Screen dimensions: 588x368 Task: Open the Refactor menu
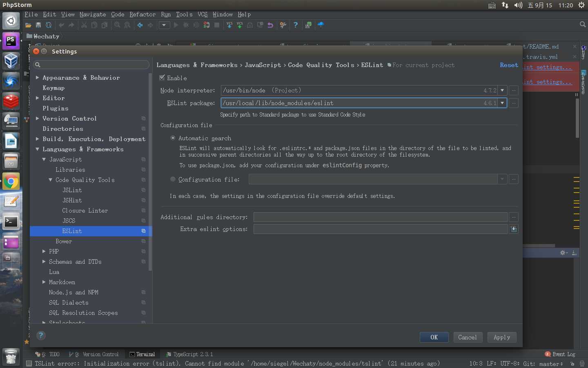coord(143,14)
